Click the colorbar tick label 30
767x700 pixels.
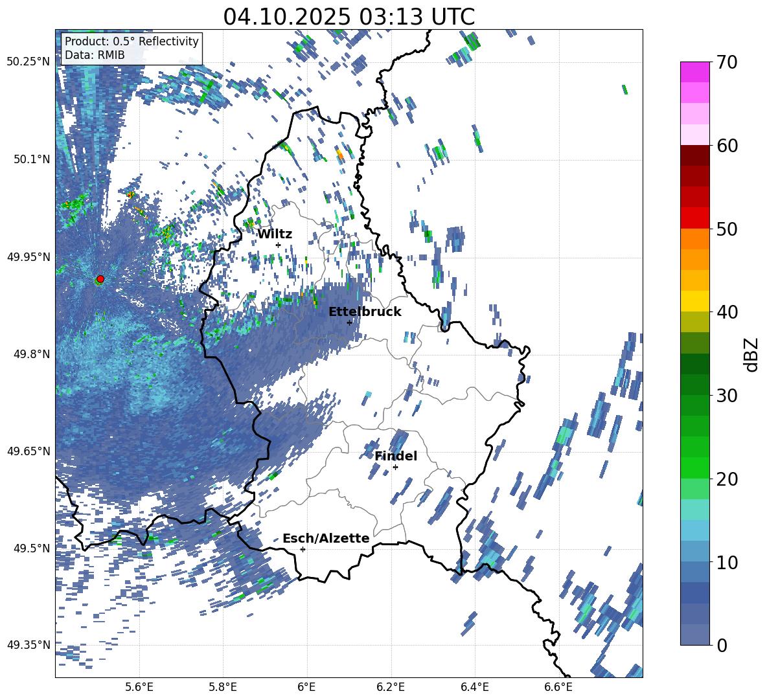727,396
